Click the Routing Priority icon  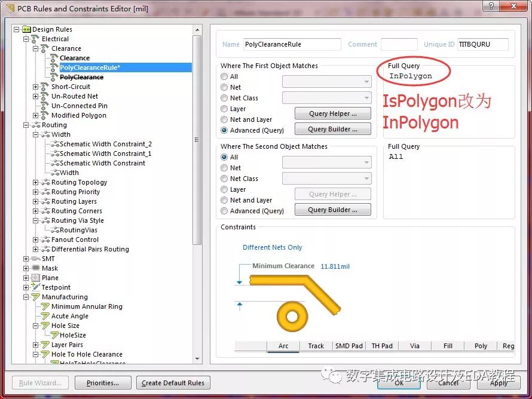tap(45, 192)
